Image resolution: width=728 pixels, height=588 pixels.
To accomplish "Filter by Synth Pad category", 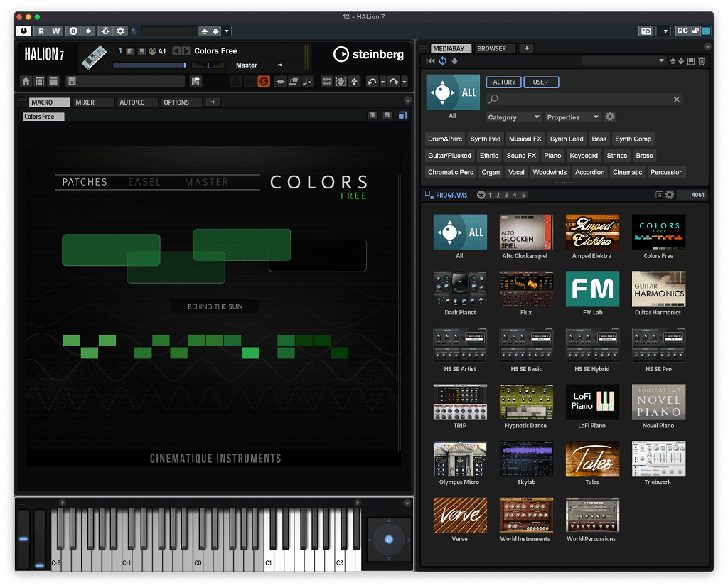I will 485,139.
